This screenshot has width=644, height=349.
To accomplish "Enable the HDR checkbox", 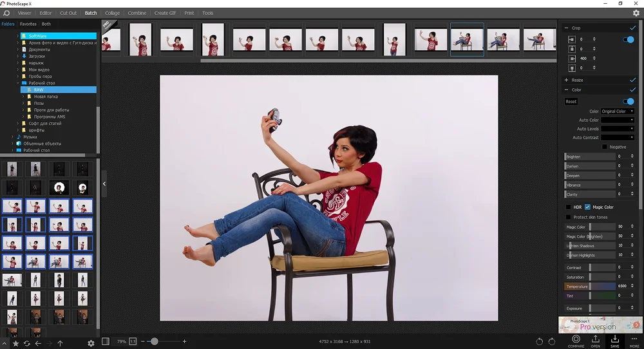I will point(569,207).
